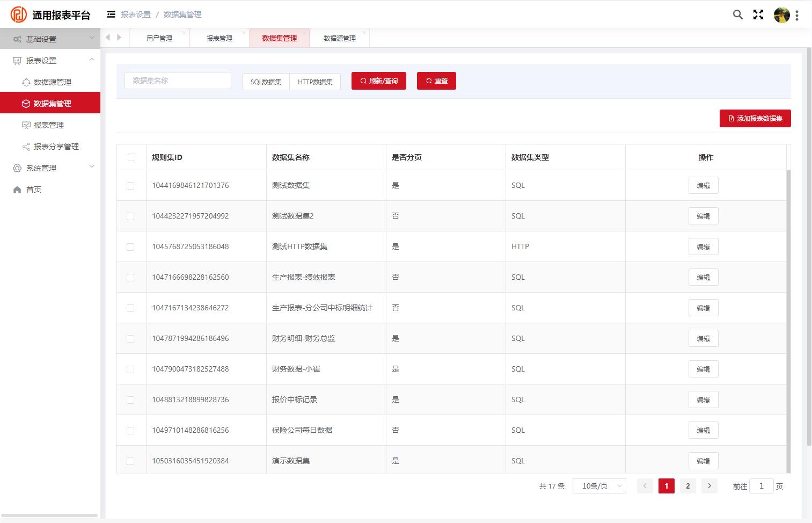
Task: Open the user avatar menu
Action: [781, 15]
